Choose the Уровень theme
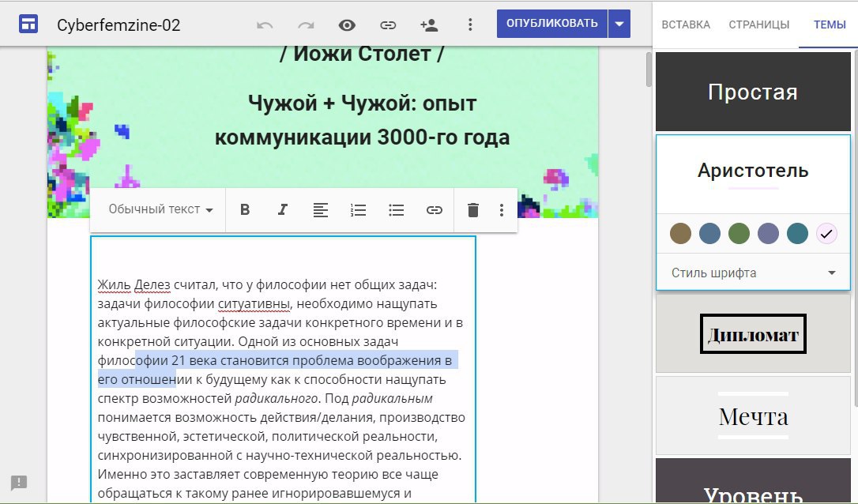This screenshot has height=504, width=858. [753, 480]
